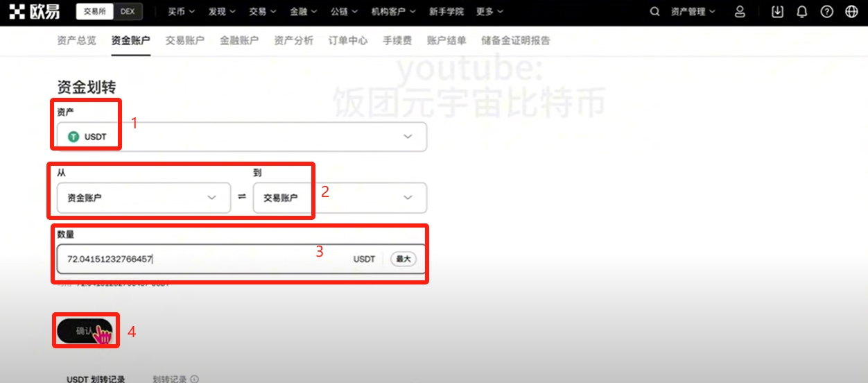868x383 pixels.
Task: Open the 资产 USDT asset dropdown
Action: coord(242,137)
